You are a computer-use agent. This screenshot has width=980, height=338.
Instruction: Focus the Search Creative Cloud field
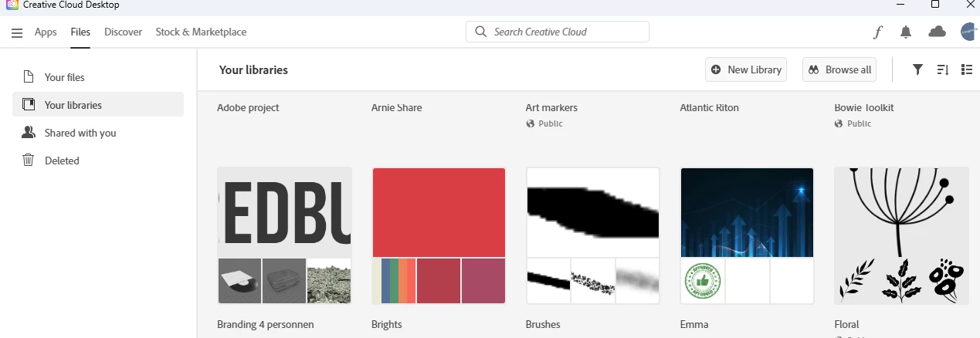pyautogui.click(x=558, y=32)
